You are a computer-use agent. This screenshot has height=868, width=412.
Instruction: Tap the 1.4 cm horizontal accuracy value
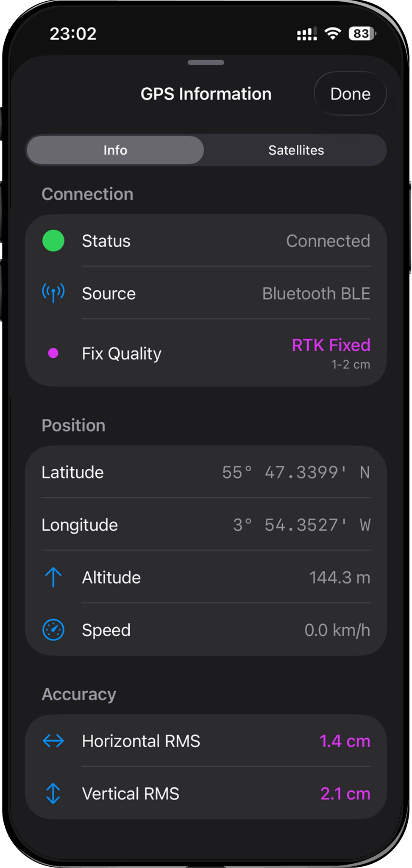tap(345, 741)
